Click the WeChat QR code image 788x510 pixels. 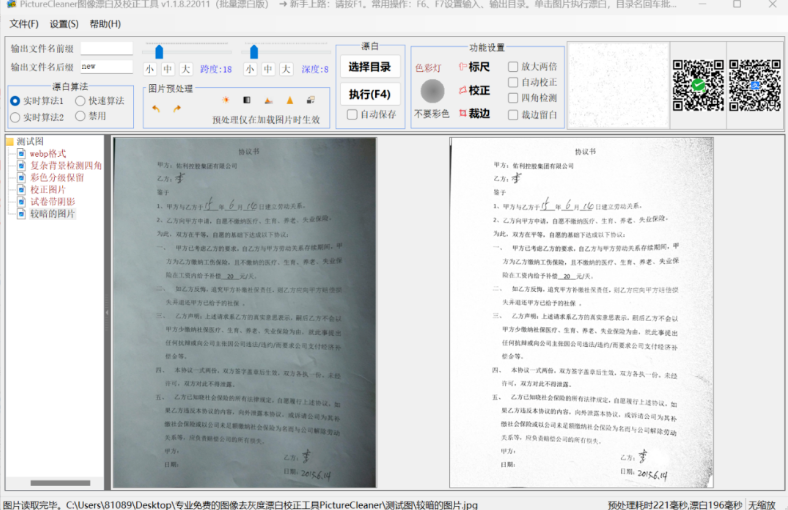pos(698,85)
